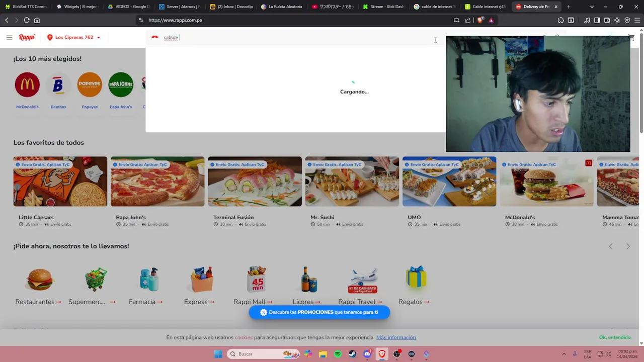Go back in browser history
644x362 pixels.
click(x=7, y=20)
